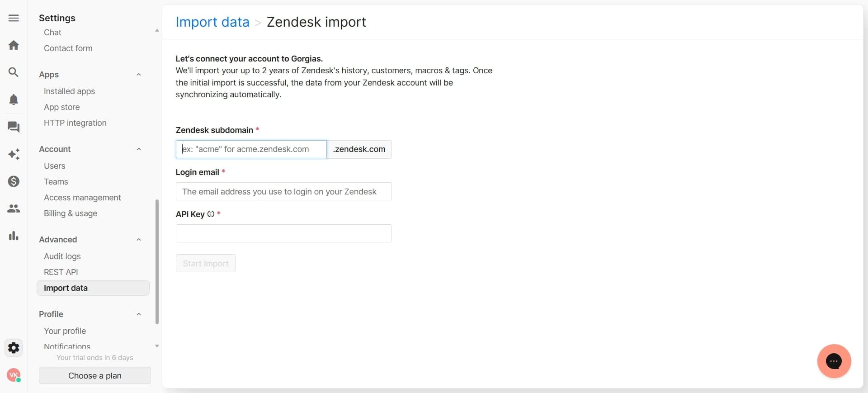Click sidebar scroll down arrow
The image size is (868, 393).
157,346
